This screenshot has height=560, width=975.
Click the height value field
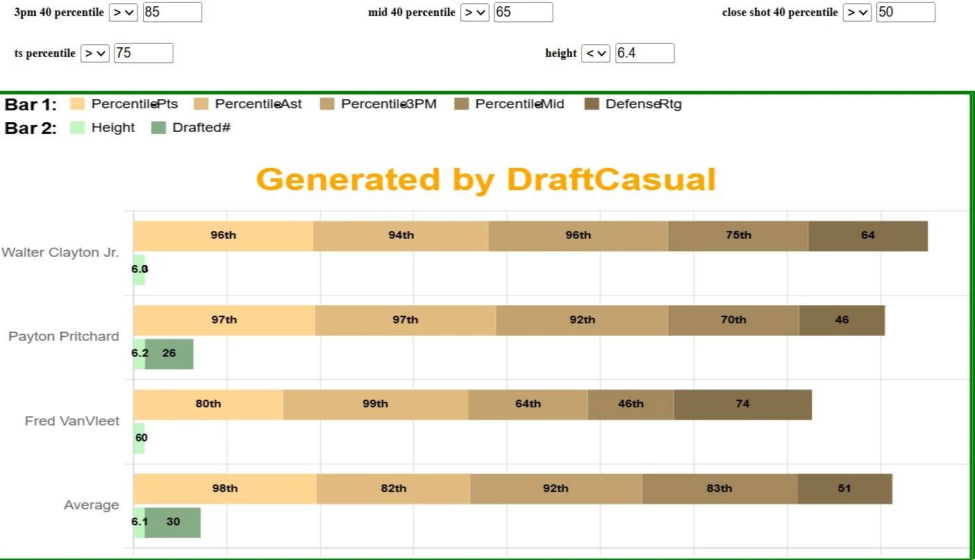644,53
